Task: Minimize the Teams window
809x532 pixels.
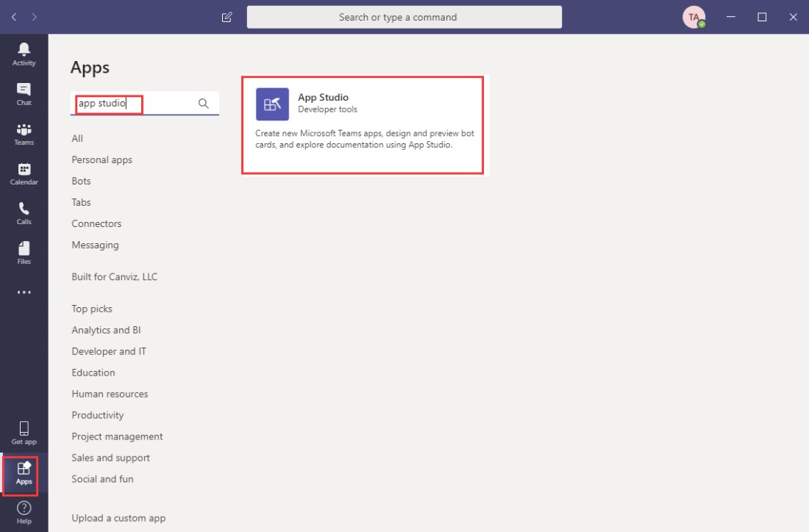Action: [730, 17]
